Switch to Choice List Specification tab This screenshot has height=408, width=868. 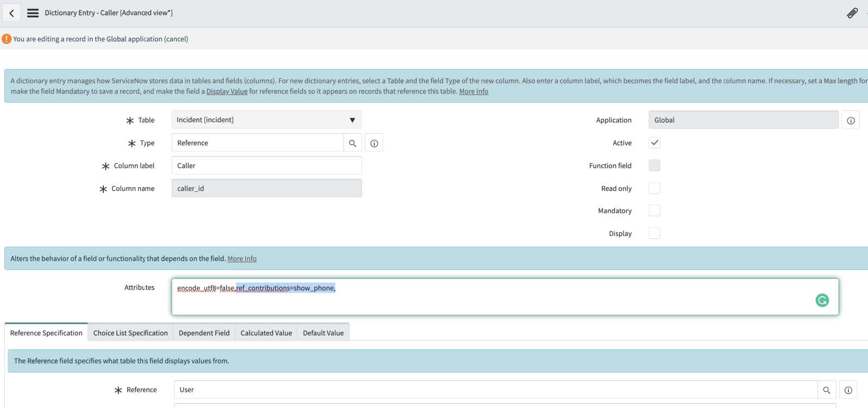coord(130,332)
